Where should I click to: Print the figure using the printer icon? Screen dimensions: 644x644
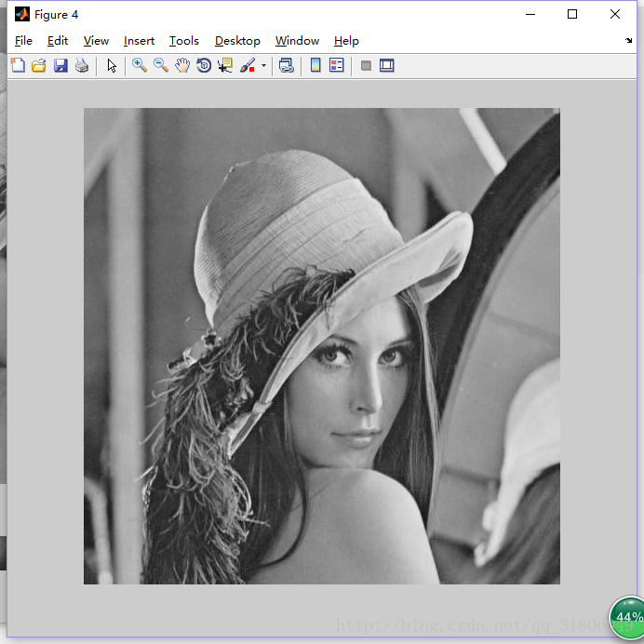pos(82,66)
